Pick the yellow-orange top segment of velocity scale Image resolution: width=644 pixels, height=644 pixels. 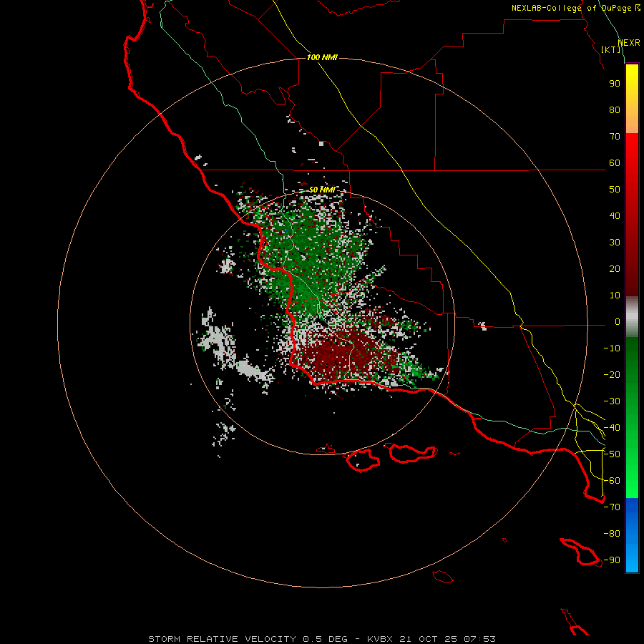(632, 99)
